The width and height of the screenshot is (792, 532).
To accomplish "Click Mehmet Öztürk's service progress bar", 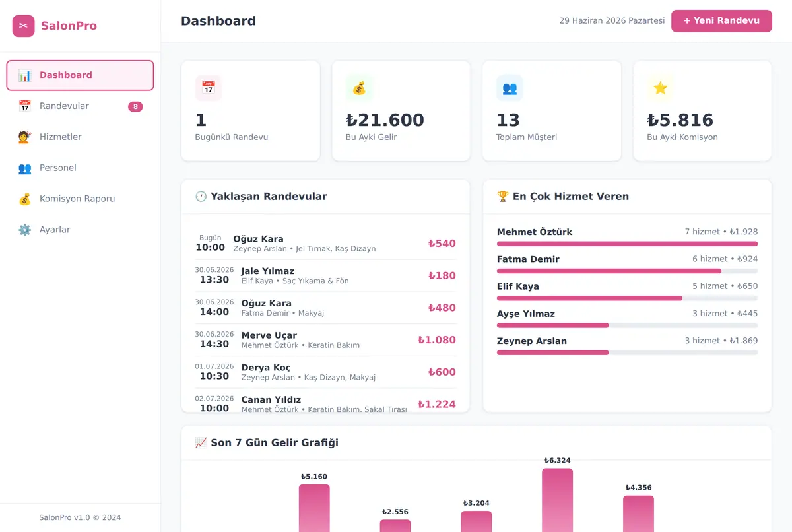I will tap(627, 244).
